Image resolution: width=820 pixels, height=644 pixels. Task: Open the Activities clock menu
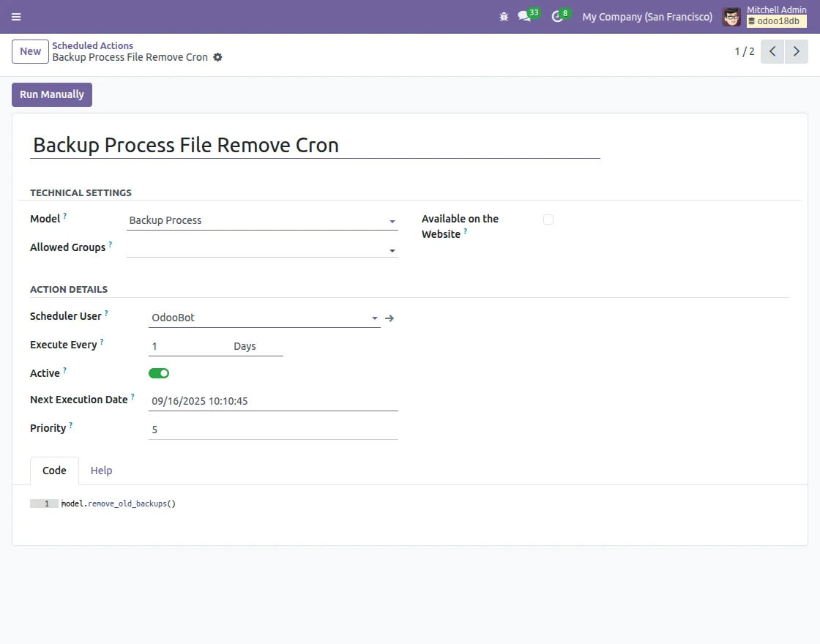coord(558,16)
